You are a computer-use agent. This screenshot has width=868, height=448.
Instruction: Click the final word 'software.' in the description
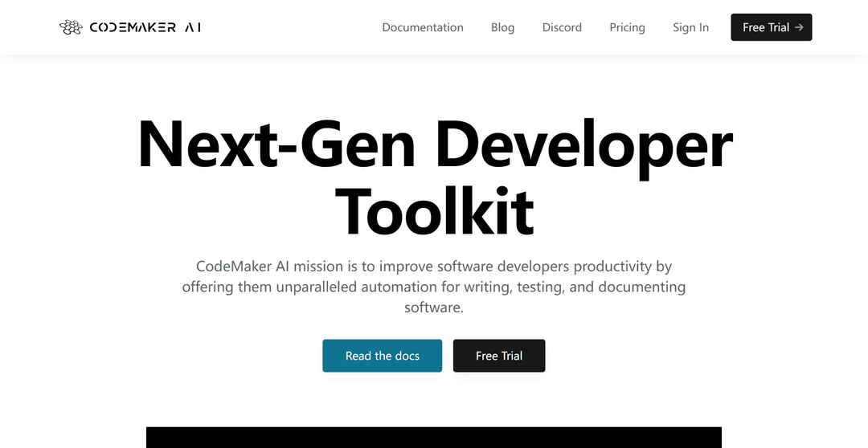pos(434,307)
